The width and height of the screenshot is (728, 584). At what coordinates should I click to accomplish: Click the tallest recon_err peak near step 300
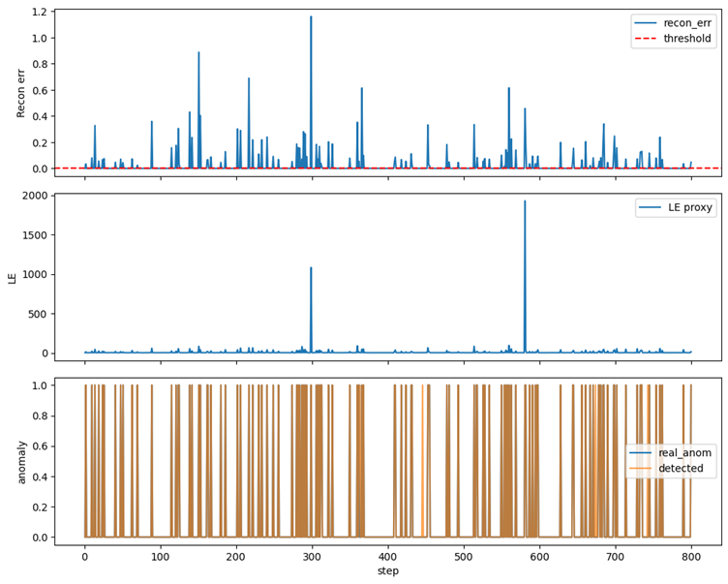[x=311, y=17]
